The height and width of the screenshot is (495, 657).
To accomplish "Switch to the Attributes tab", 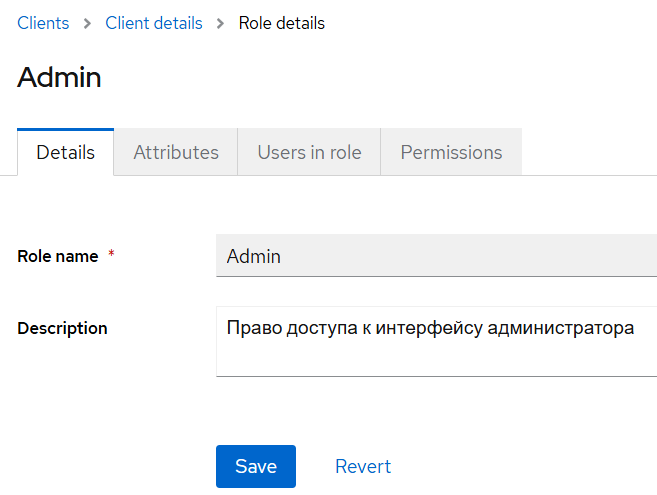I will pos(176,153).
